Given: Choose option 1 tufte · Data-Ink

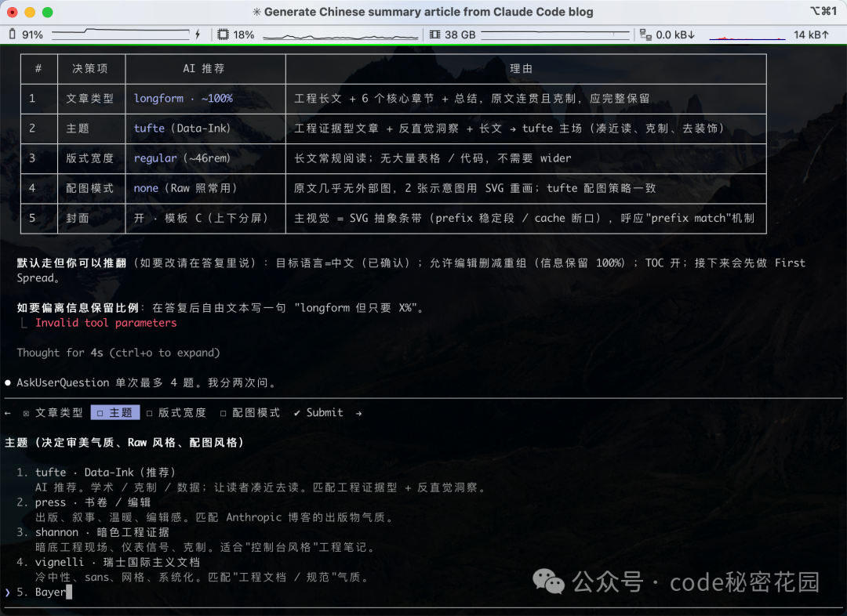Looking at the screenshot, I should (x=105, y=473).
